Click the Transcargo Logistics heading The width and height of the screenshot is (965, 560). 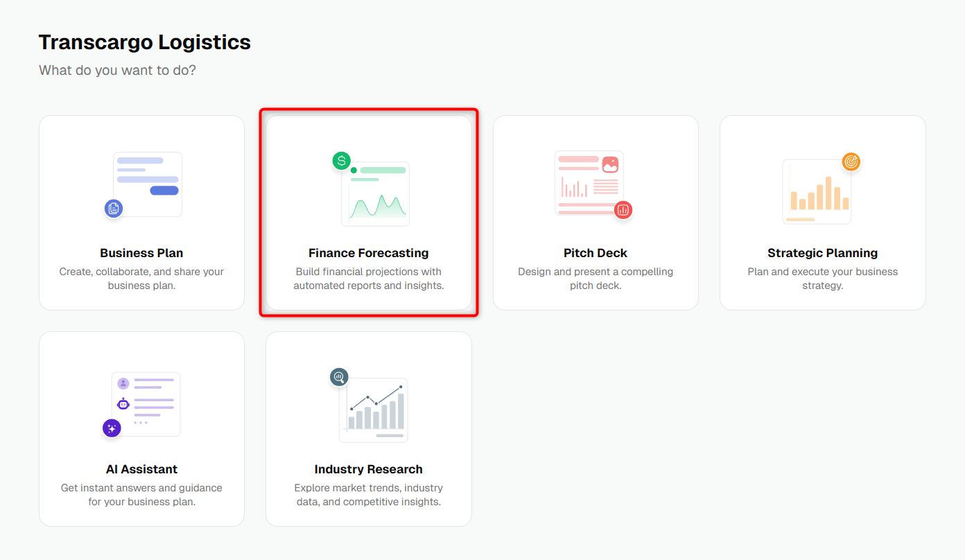(145, 42)
